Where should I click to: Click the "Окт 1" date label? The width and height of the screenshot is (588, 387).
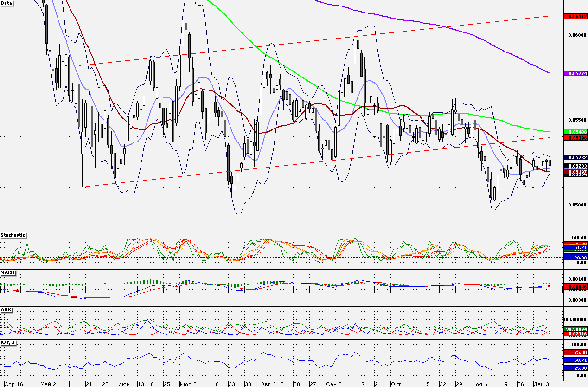pos(398,384)
